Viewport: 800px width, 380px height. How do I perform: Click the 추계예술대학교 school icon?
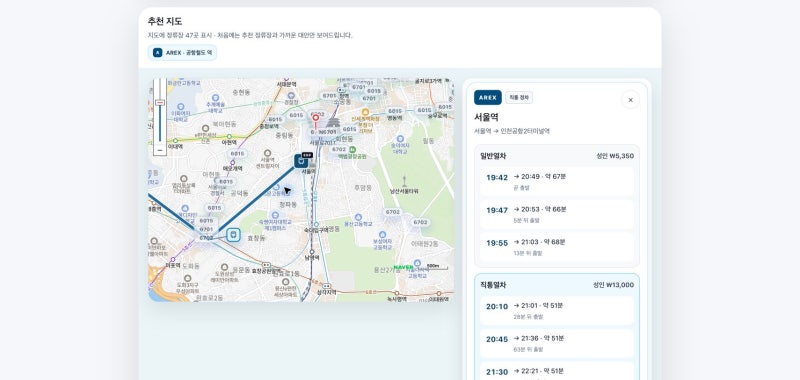(x=215, y=97)
